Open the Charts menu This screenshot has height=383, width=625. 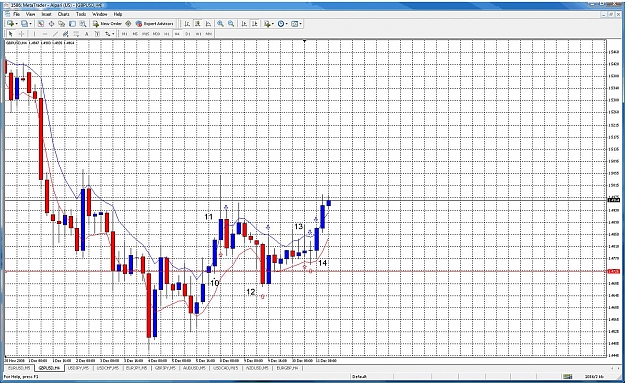[x=63, y=14]
